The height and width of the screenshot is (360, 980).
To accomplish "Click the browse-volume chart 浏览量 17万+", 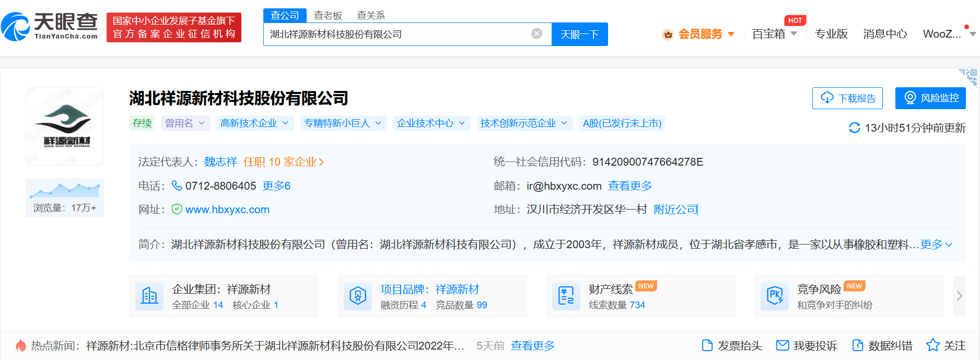I will coord(65,198).
